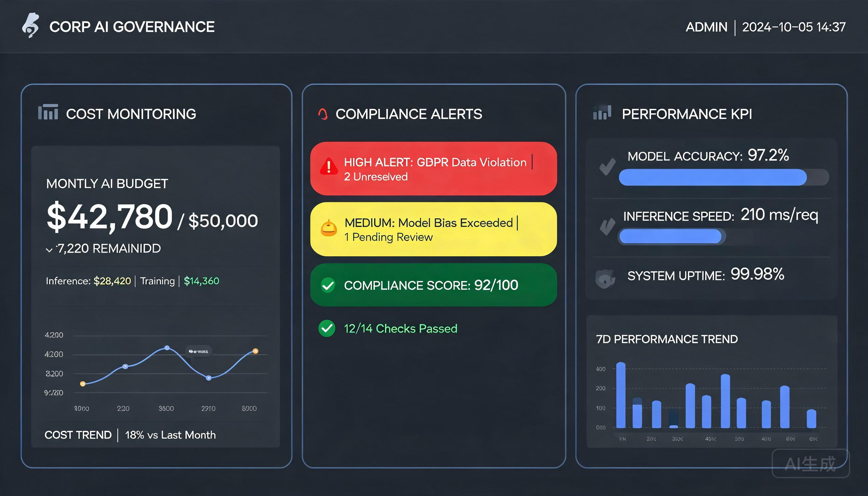Viewport: 868px width, 496px height.
Task: Click the checkmark icon beside Model Accuracy
Action: tap(607, 167)
